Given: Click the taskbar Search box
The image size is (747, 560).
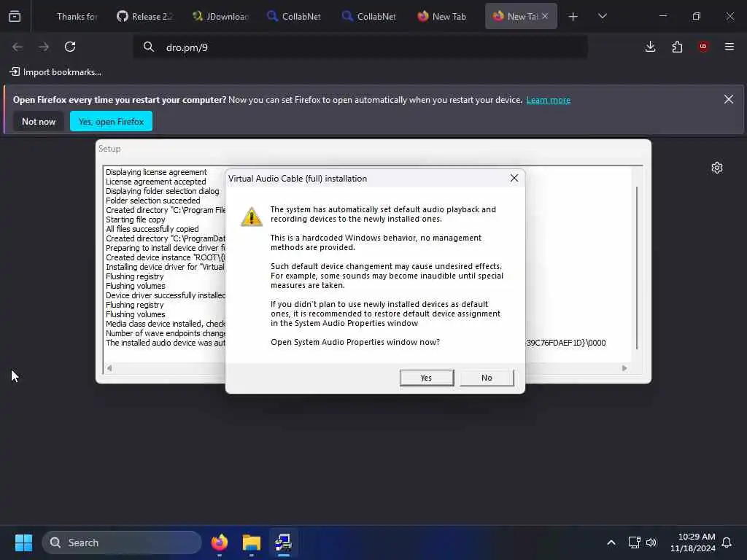Looking at the screenshot, I should pos(122,542).
